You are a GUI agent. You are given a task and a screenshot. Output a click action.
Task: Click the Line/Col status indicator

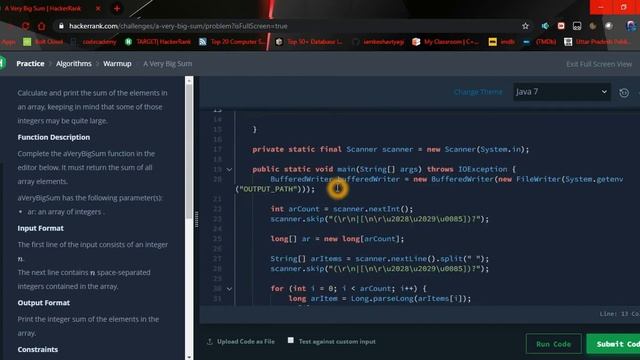[x=619, y=314]
